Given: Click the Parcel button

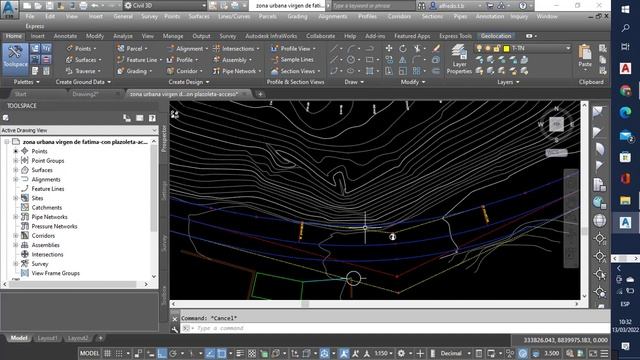Looking at the screenshot, I should coord(132,49).
